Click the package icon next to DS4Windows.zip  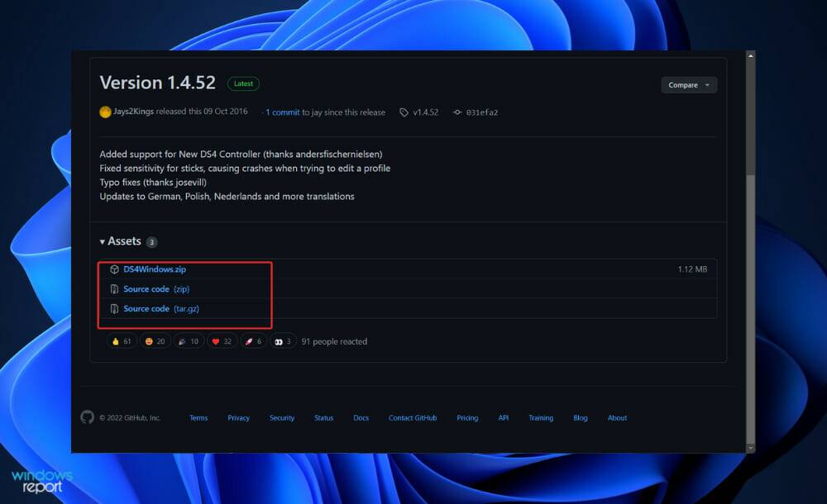[x=114, y=269]
